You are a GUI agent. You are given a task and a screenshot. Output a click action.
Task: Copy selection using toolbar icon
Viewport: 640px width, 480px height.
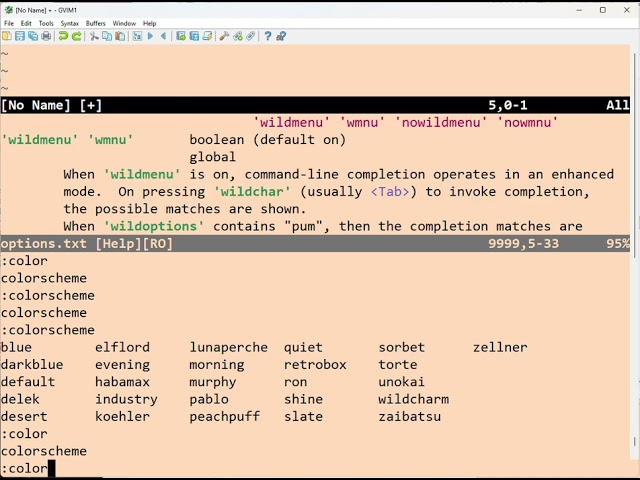[107, 36]
